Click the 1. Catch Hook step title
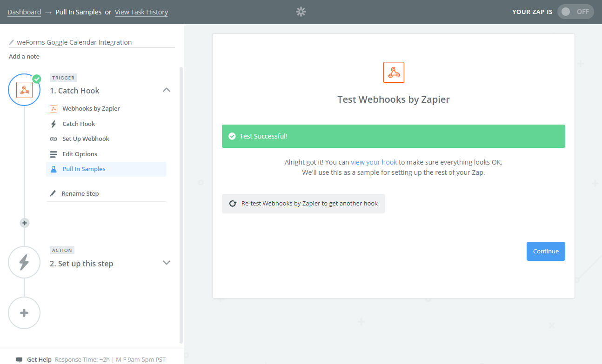 coord(74,91)
